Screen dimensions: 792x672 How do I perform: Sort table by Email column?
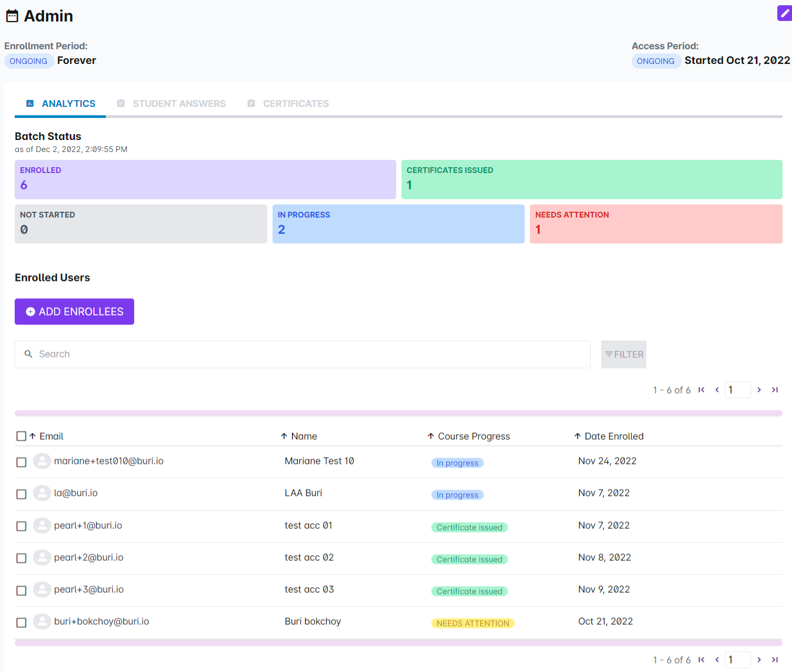[51, 436]
